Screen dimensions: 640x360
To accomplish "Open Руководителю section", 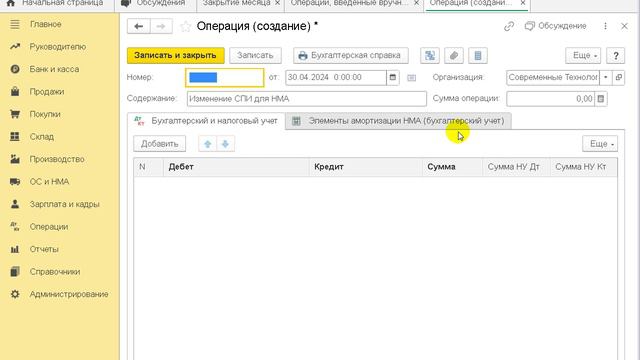I will [x=57, y=47].
